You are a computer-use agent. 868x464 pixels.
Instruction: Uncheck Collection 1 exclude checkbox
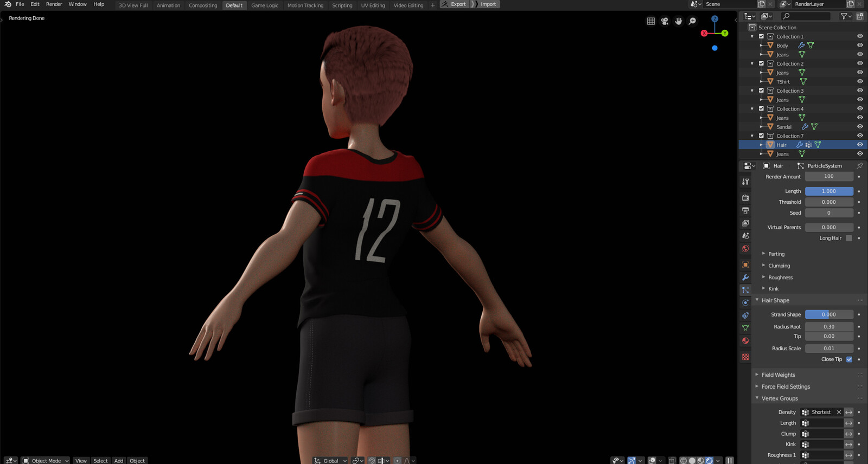tap(761, 36)
